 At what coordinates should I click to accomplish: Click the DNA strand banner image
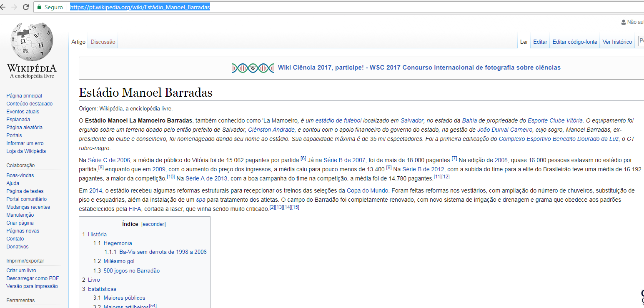pyautogui.click(x=253, y=68)
